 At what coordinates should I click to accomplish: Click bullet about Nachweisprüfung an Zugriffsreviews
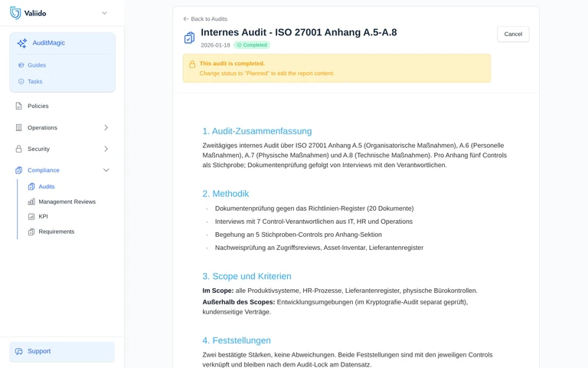(319, 248)
